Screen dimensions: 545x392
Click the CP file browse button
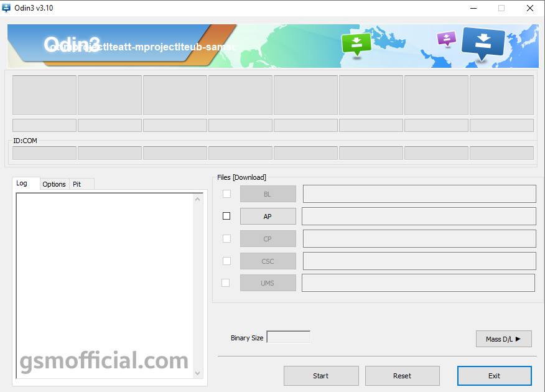[x=268, y=239]
